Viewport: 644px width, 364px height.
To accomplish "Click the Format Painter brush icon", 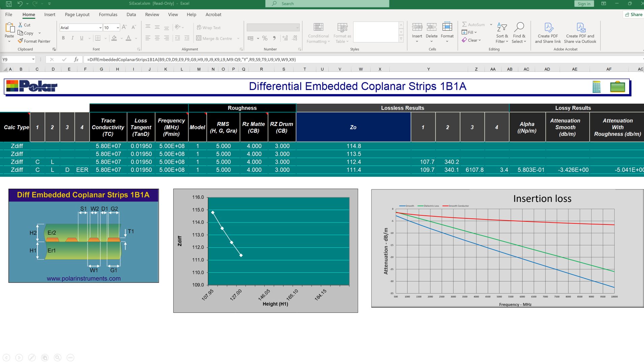I will (x=21, y=41).
